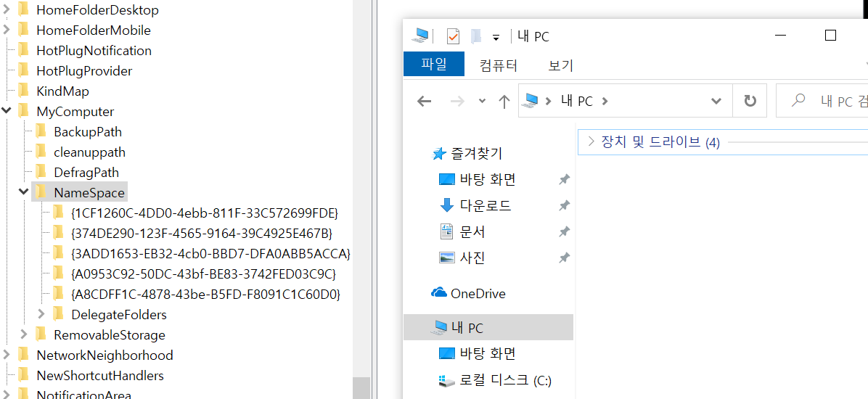Screen dimensions: 868x399
Task: Click the DelegateFolders folder icon
Action: pos(58,314)
